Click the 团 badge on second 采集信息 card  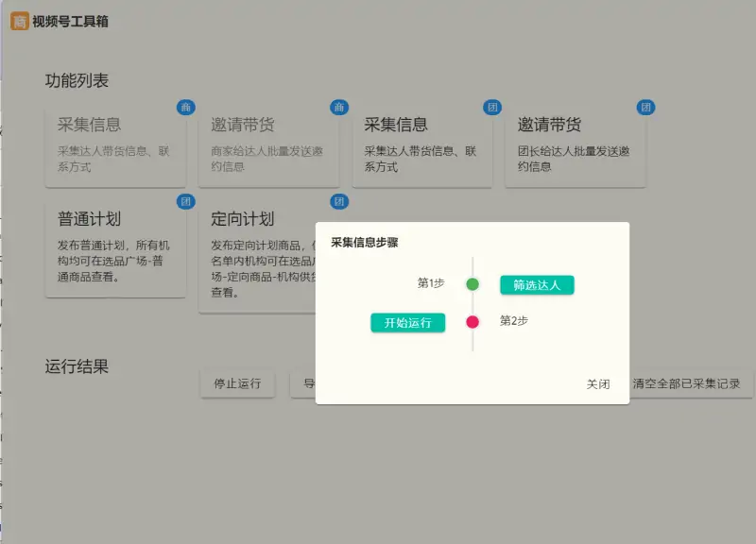pos(492,108)
